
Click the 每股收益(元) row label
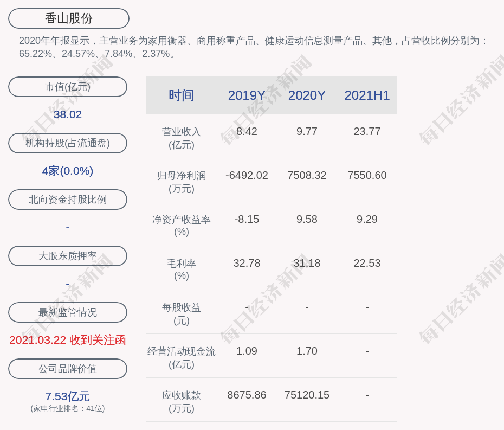[182, 314]
